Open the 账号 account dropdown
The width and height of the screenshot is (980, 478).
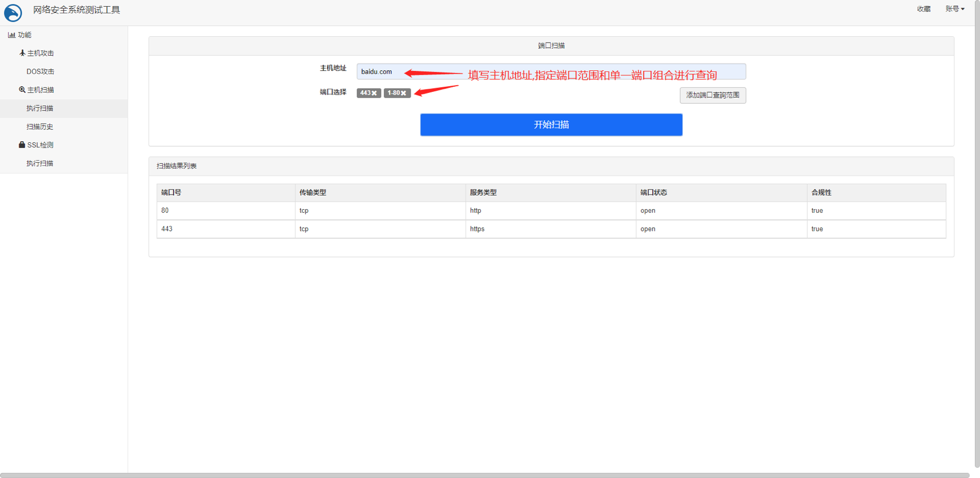coord(954,9)
